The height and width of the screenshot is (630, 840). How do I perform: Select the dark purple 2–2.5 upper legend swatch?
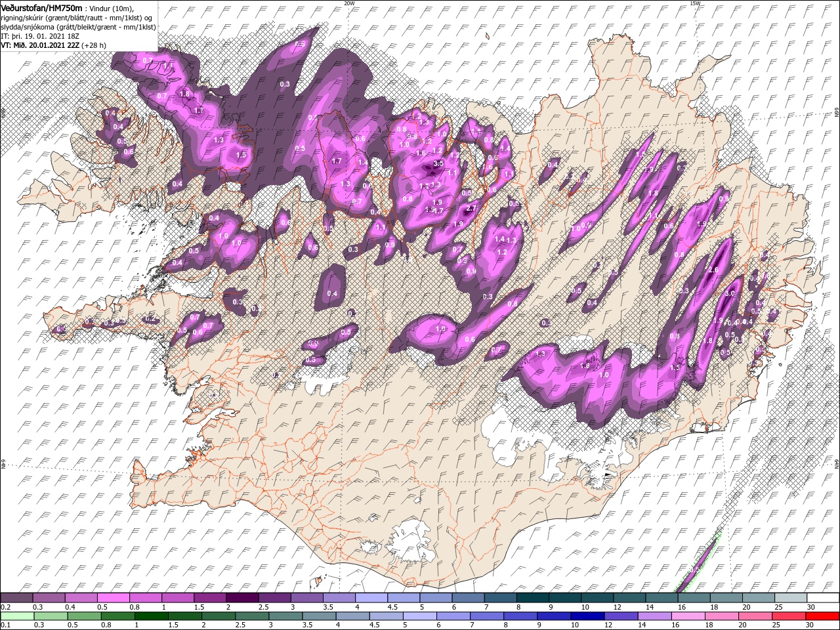tap(241, 598)
